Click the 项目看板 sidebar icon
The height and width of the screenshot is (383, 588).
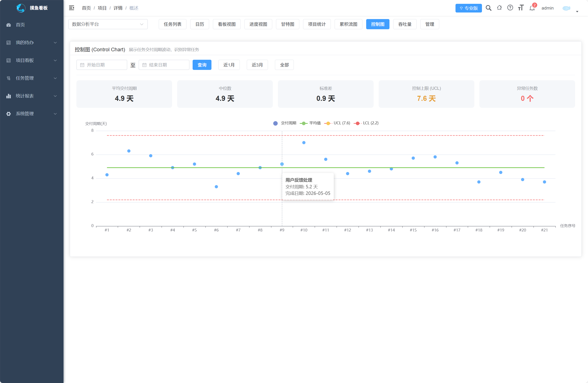(9, 60)
